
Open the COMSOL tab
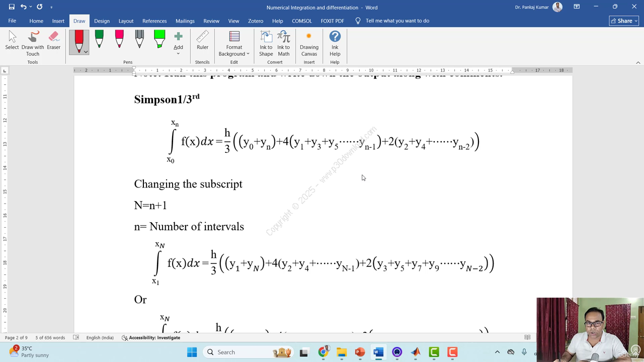tap(302, 21)
